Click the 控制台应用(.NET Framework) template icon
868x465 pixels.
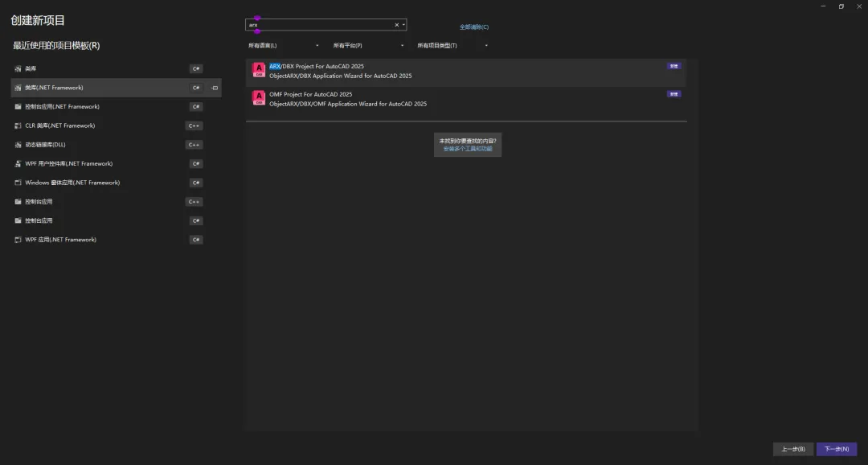18,106
